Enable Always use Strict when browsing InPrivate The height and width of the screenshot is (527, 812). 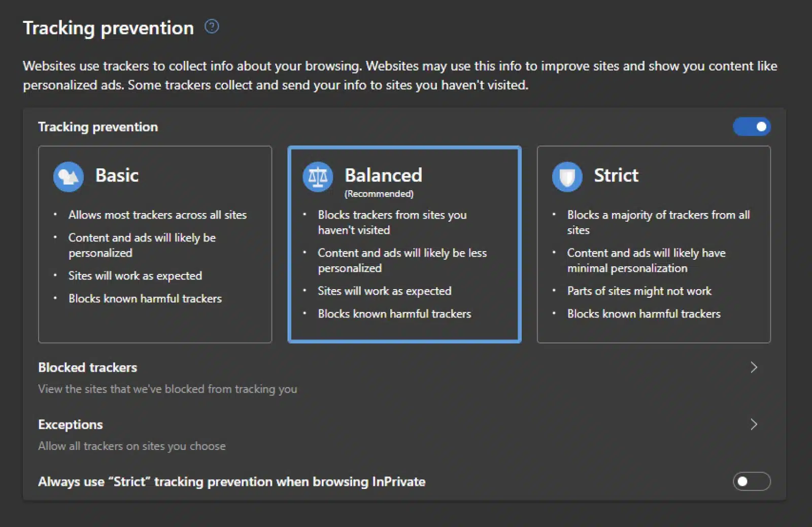point(752,482)
